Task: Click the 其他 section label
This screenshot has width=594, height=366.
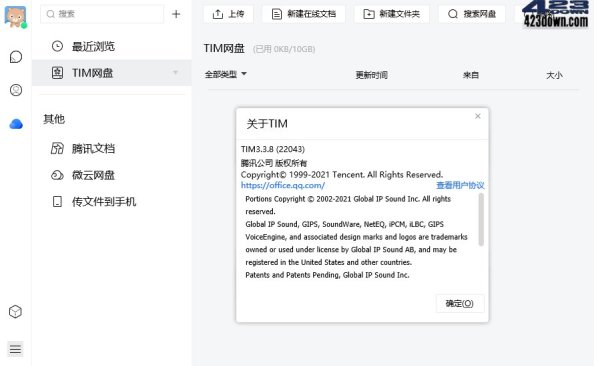Action: [x=54, y=119]
